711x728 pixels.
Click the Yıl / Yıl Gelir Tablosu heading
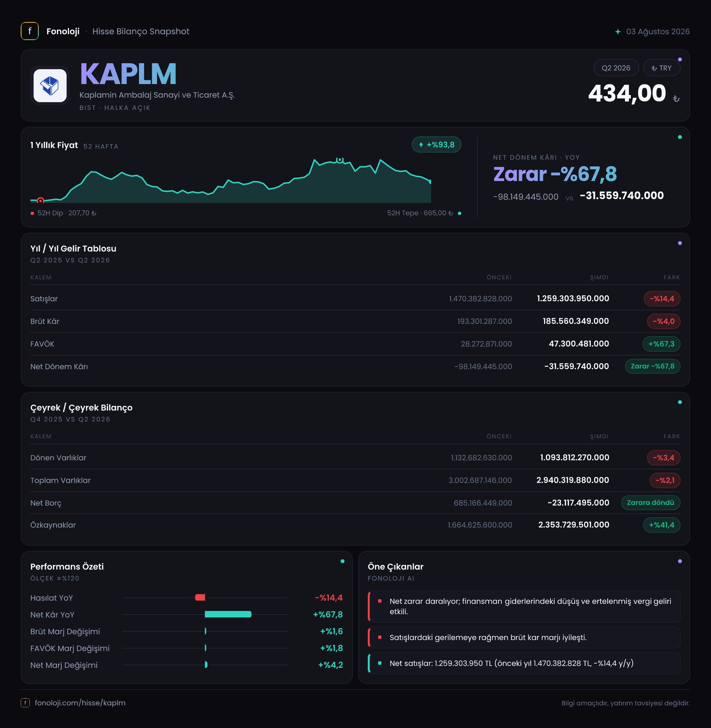coord(73,248)
